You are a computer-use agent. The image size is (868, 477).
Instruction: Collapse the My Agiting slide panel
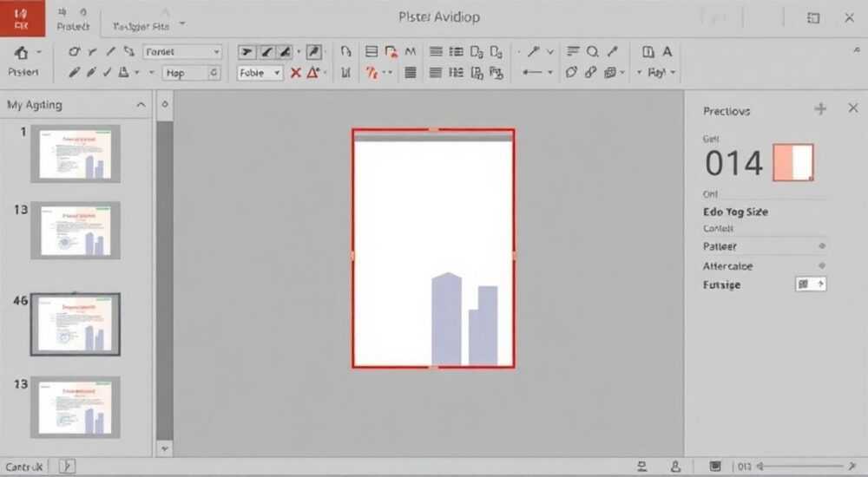(x=141, y=105)
